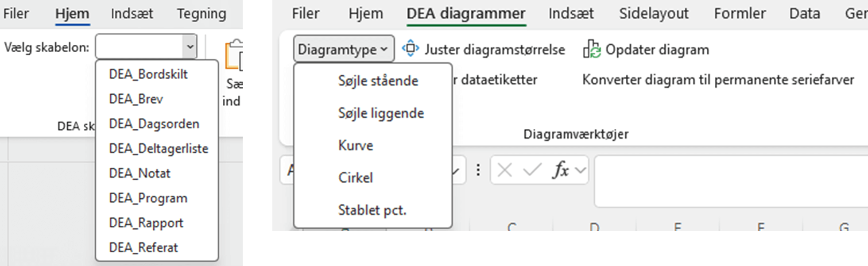
Task: Choose Stablet pct. chart type
Action: (x=372, y=209)
